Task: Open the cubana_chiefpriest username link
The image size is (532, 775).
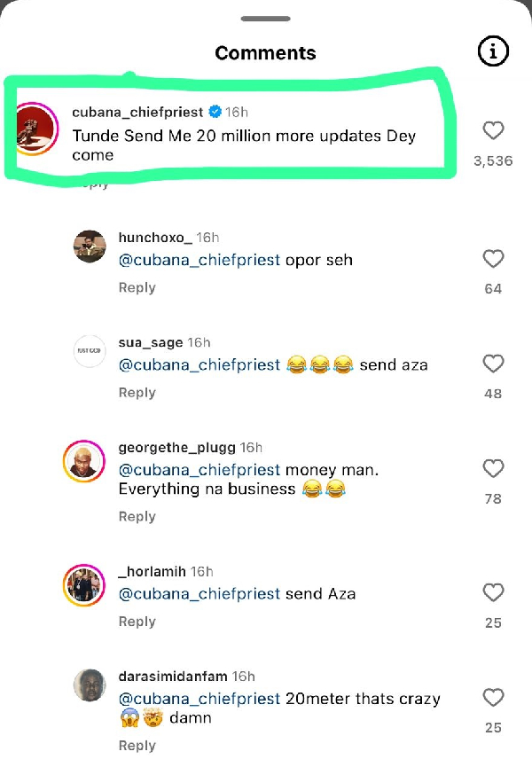Action: click(x=137, y=113)
